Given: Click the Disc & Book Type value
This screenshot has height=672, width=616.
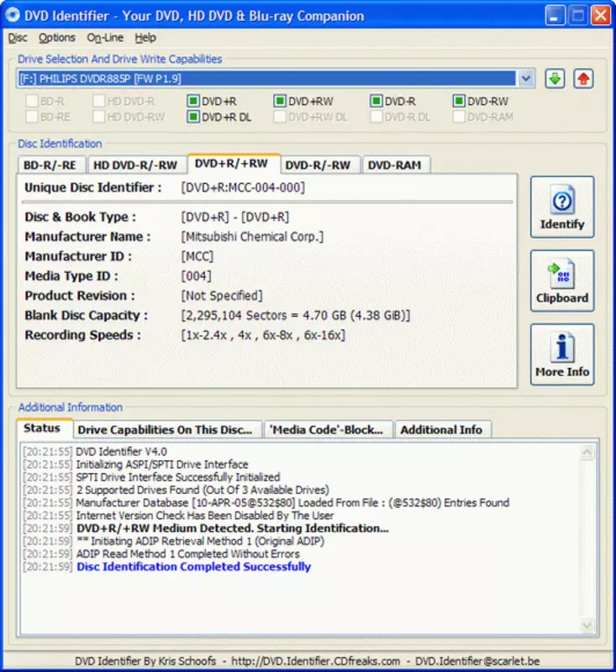Looking at the screenshot, I should click(235, 217).
